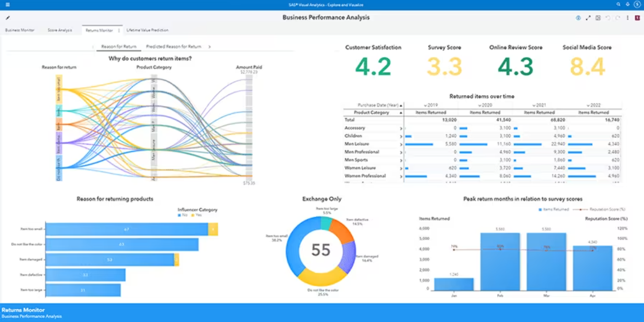Open the notifications bell
Image resolution: width=644 pixels, height=322 pixels.
[x=628, y=5]
